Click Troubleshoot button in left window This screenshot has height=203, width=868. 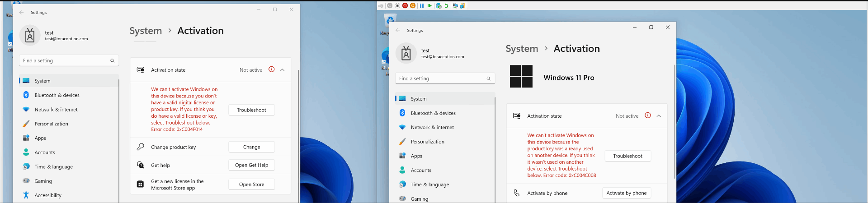pos(251,110)
